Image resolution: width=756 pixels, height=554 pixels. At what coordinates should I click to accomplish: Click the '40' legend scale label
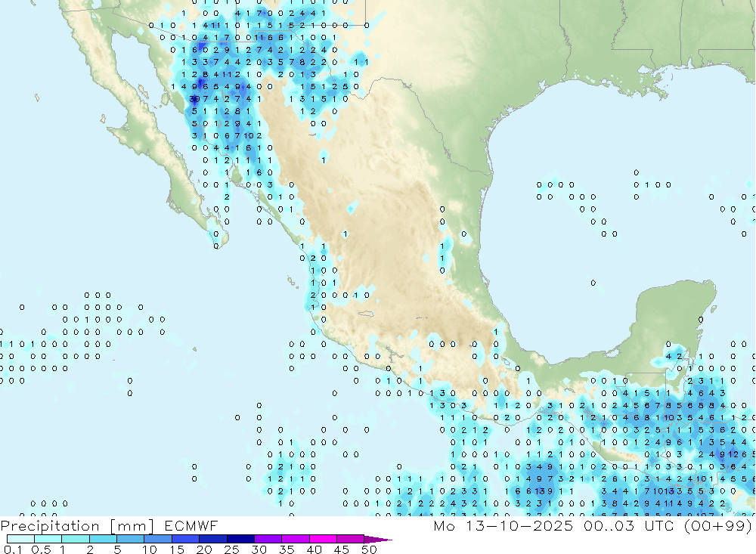coord(314,549)
